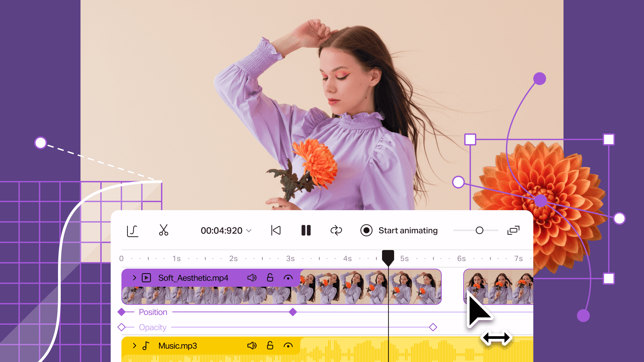644x362 pixels.
Task: Click the Position property label
Action: click(153, 312)
